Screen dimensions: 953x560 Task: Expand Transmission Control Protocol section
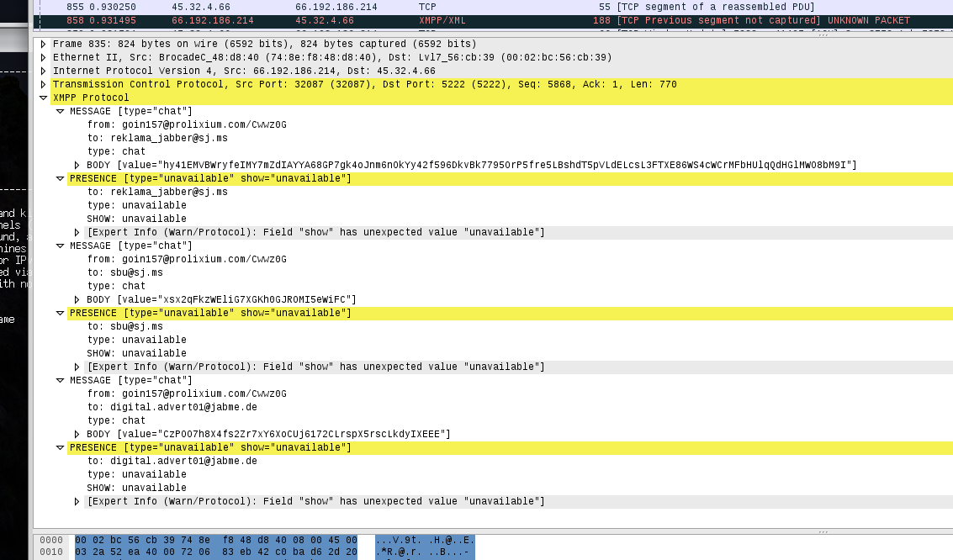[x=44, y=84]
